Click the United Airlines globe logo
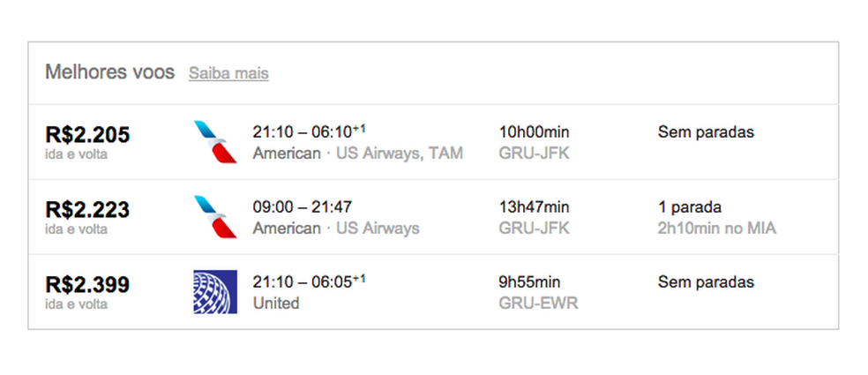 pyautogui.click(x=215, y=292)
